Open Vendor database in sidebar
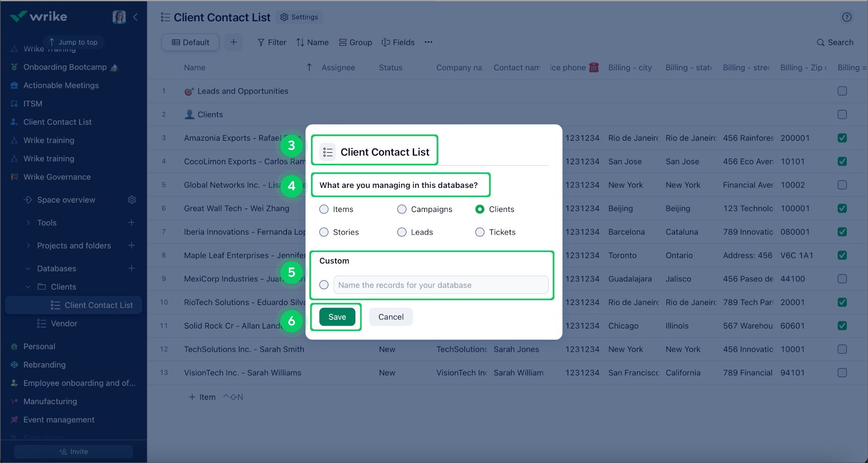Image resolution: width=868 pixels, height=463 pixels. pyautogui.click(x=64, y=324)
